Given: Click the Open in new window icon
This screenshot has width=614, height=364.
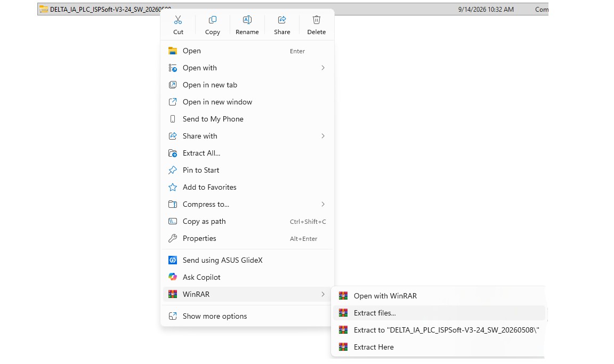Looking at the screenshot, I should click(172, 102).
